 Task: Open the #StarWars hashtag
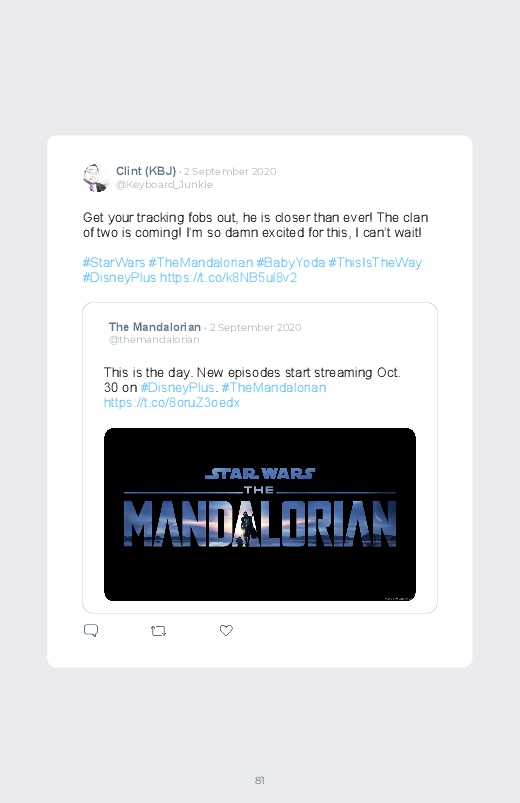(114, 263)
